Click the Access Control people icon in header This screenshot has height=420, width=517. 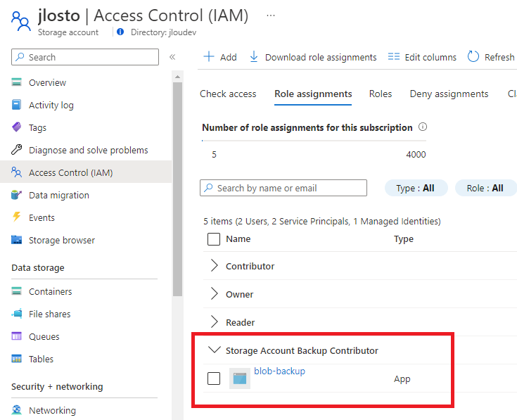(21, 21)
